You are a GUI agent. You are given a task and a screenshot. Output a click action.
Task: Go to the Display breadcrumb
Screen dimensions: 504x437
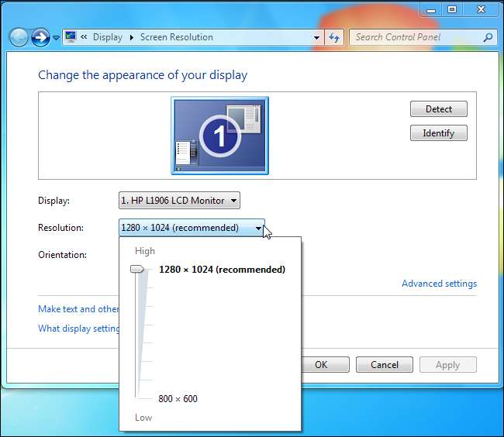pos(107,37)
